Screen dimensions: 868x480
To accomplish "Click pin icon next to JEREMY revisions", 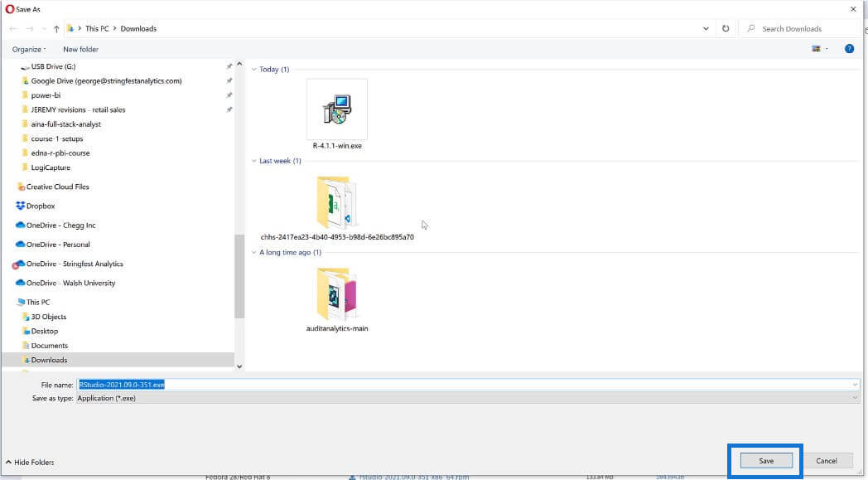I will coord(229,109).
